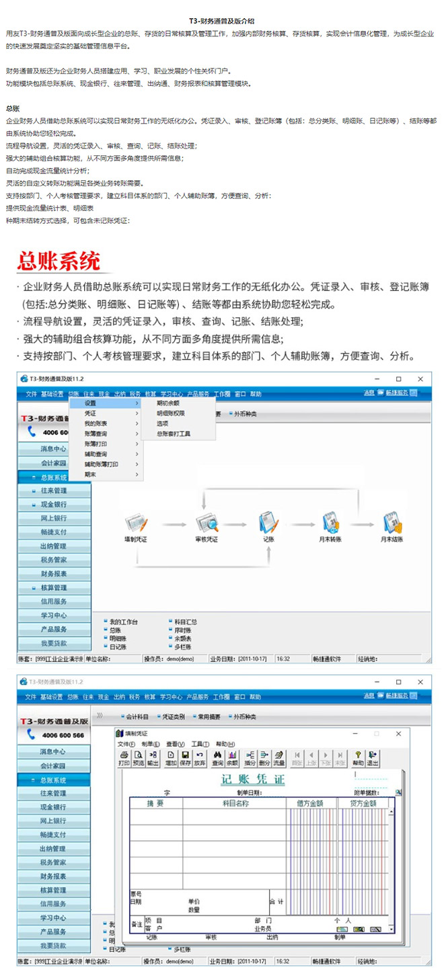Click 帮助 toolbar icon in 填制凭证 dialog

(x=359, y=758)
